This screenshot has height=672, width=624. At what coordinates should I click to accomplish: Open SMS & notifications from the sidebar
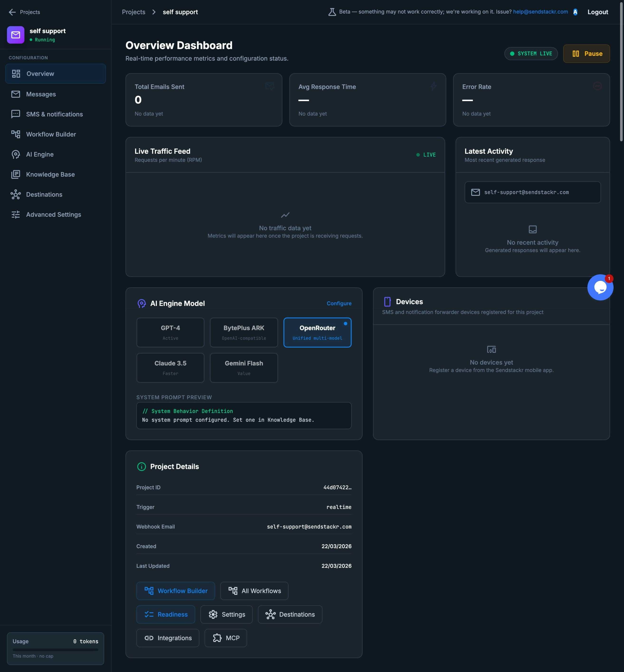coord(54,114)
